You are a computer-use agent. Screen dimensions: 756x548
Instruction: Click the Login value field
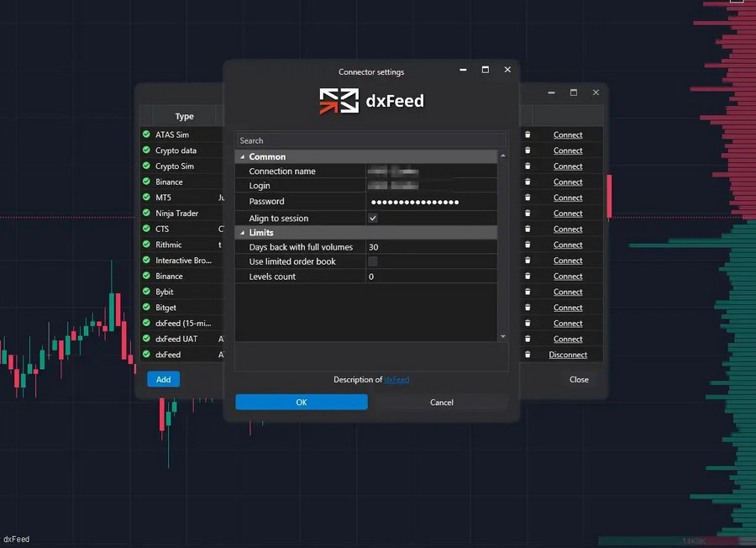[432, 186]
